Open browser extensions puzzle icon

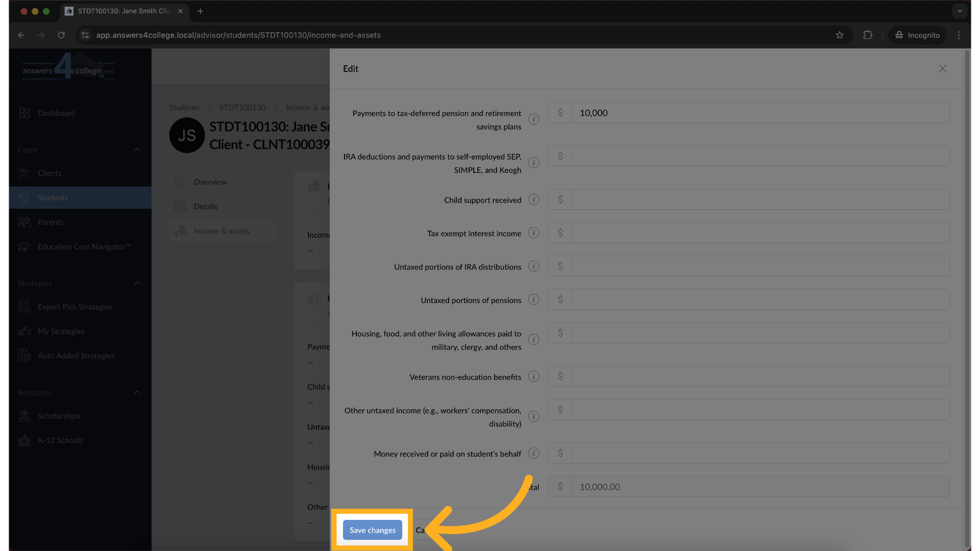point(868,35)
